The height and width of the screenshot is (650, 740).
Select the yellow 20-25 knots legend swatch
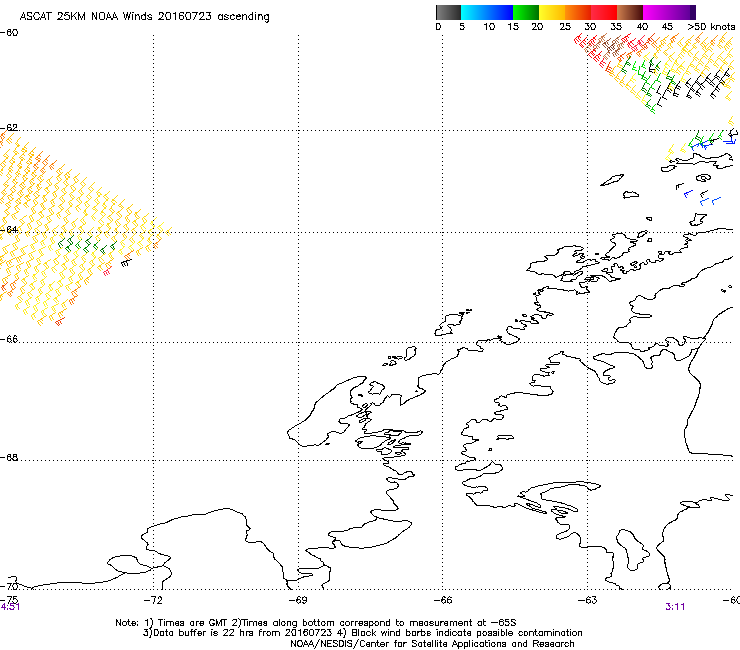point(552,12)
